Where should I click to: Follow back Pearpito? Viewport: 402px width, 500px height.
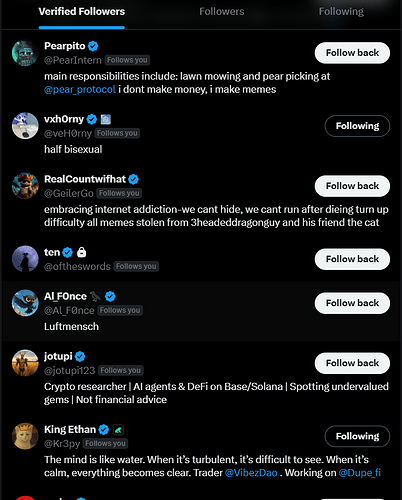(352, 53)
